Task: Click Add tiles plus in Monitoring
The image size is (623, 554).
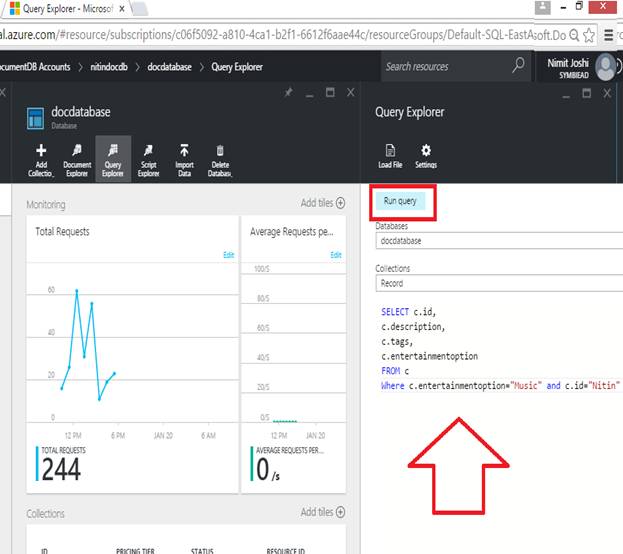Action: coord(340,203)
